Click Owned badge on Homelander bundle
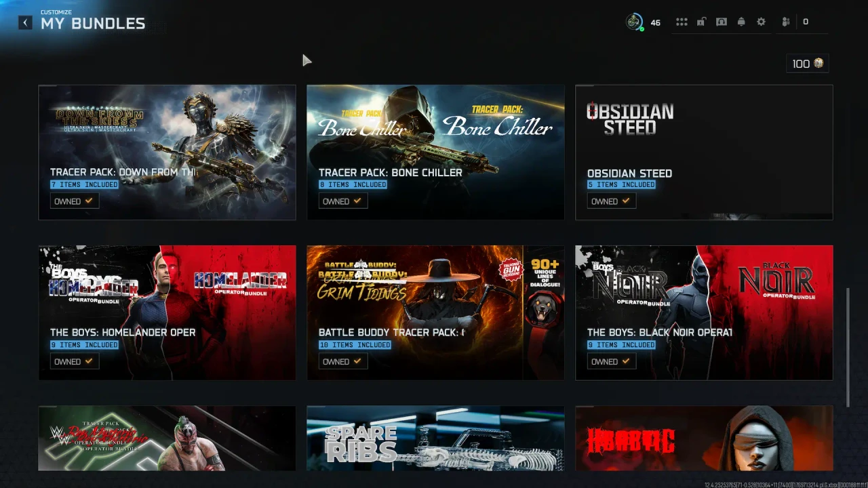The width and height of the screenshot is (868, 488). (x=75, y=361)
